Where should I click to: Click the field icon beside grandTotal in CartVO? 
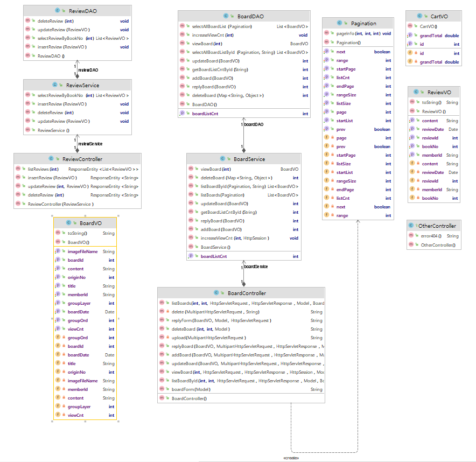(x=410, y=61)
